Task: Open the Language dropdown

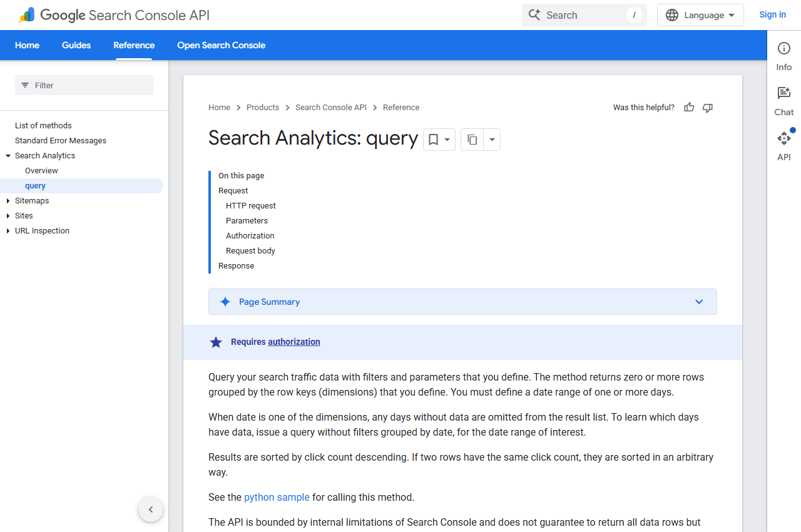Action: click(700, 15)
